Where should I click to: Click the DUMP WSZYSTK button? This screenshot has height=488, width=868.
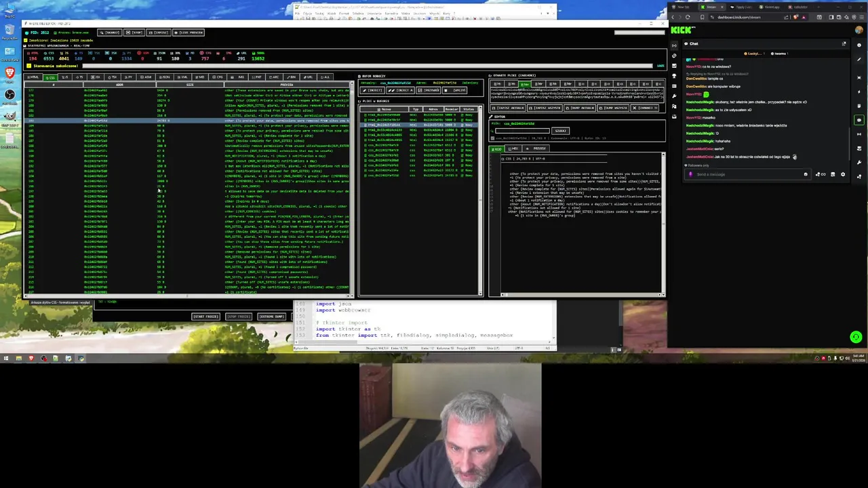coord(614,108)
